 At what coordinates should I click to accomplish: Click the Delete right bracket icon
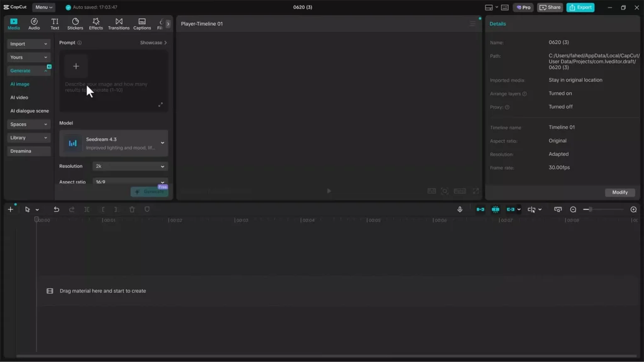click(116, 209)
